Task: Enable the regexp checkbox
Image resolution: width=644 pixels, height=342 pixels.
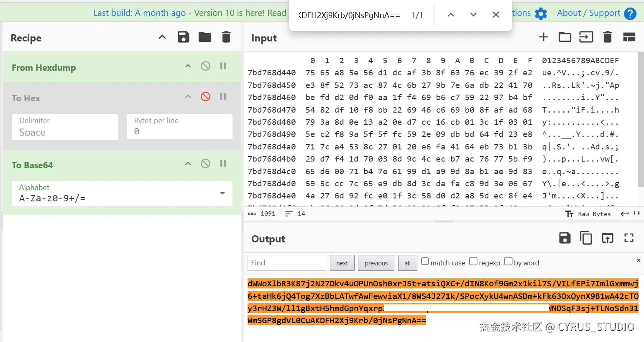Action: (473, 261)
